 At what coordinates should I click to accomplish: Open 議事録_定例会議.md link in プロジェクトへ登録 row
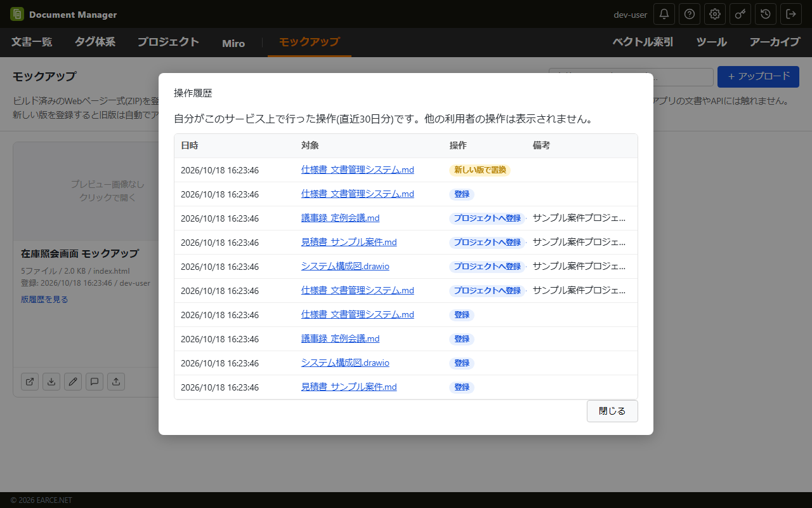point(340,218)
